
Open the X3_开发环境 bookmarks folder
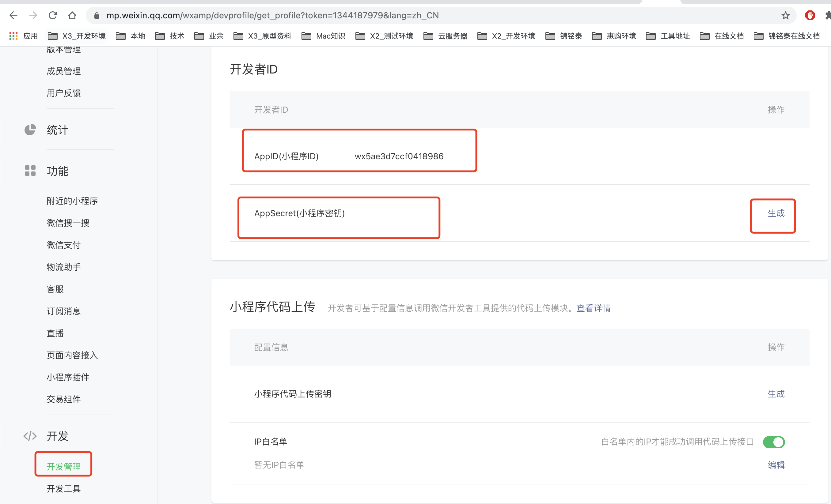point(77,36)
